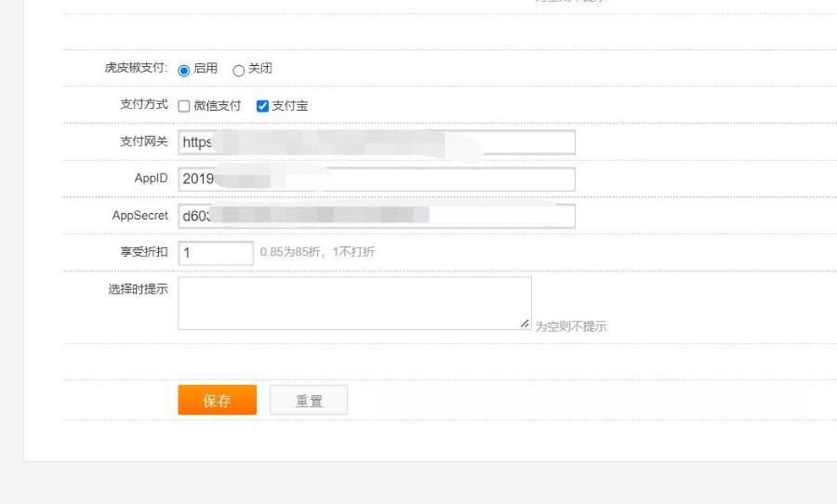Select the 关闭 radio button

(239, 71)
